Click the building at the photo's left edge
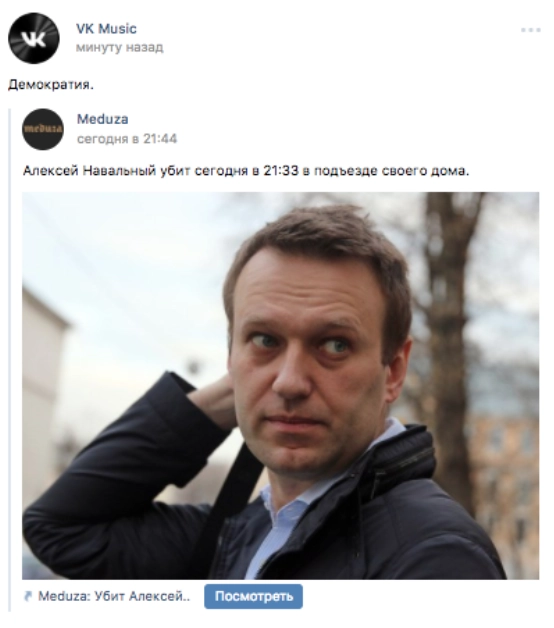 point(42,401)
